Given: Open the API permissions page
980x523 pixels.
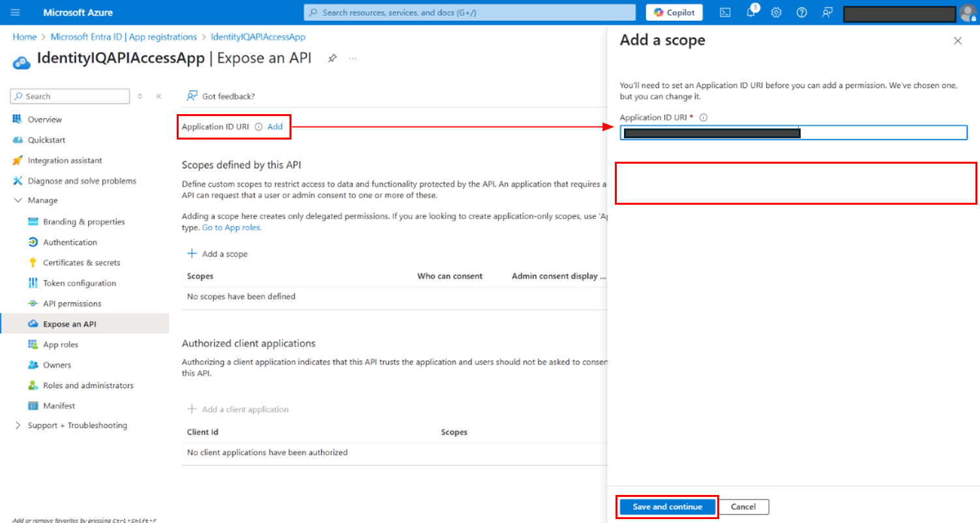Looking at the screenshot, I should click(x=72, y=304).
